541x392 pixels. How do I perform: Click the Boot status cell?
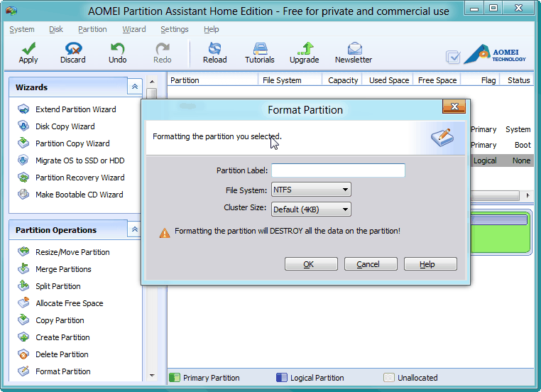pyautogui.click(x=523, y=145)
